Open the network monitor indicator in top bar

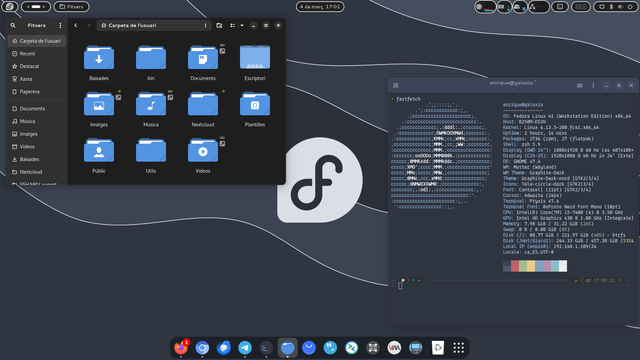click(539, 7)
